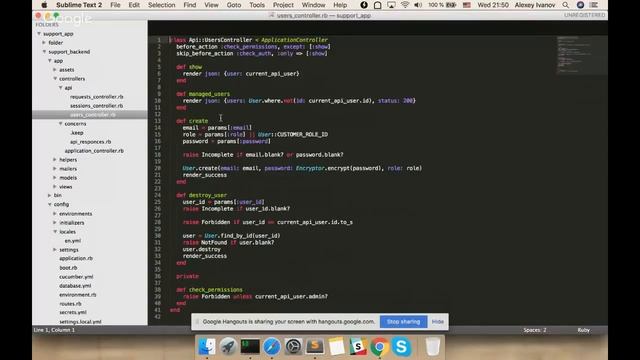Expand the folder named folder

(44, 42)
